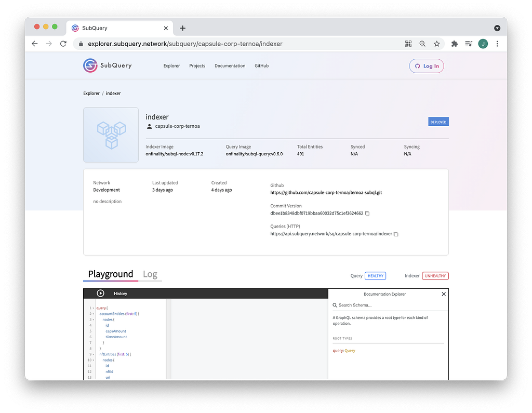Switch to the Log tab
Viewport: 532px width, 413px height.
[150, 274]
